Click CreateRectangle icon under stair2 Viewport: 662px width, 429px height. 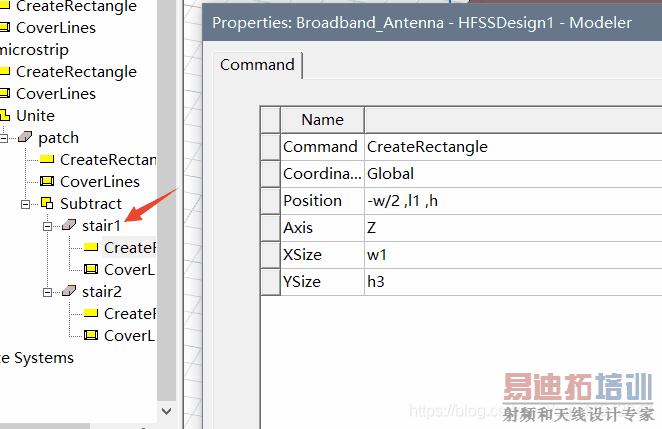[x=91, y=313]
